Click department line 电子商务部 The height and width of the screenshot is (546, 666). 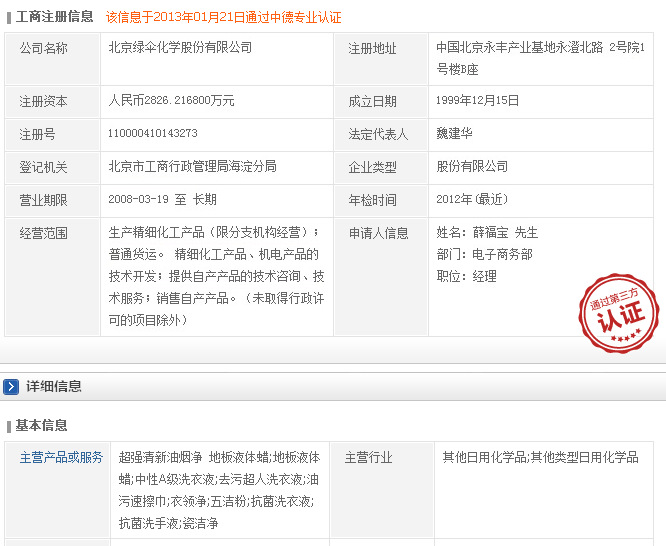pyautogui.click(x=484, y=255)
